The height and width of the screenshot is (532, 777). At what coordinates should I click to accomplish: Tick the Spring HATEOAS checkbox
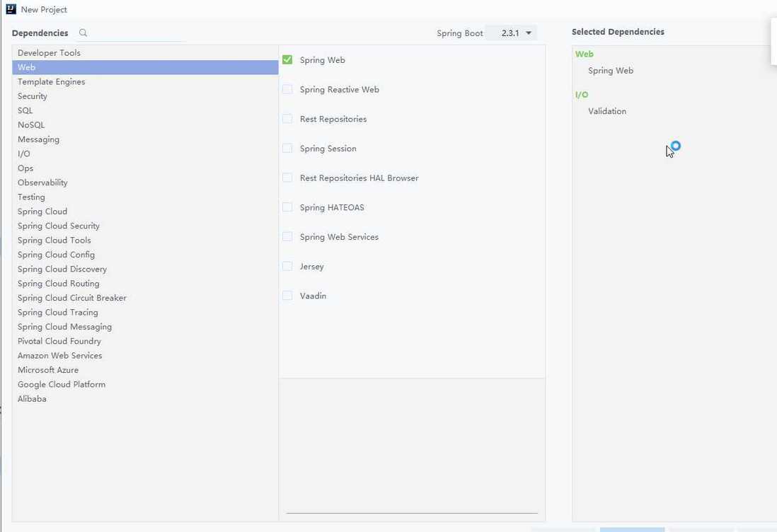pos(287,207)
